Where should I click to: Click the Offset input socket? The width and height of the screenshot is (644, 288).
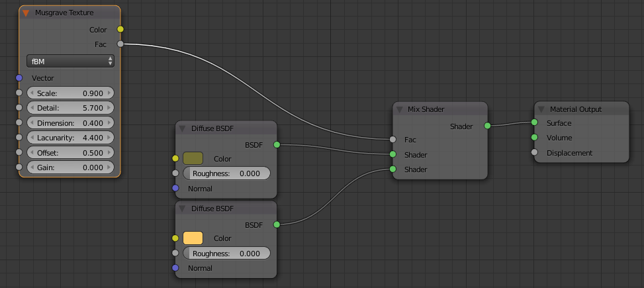pyautogui.click(x=19, y=152)
